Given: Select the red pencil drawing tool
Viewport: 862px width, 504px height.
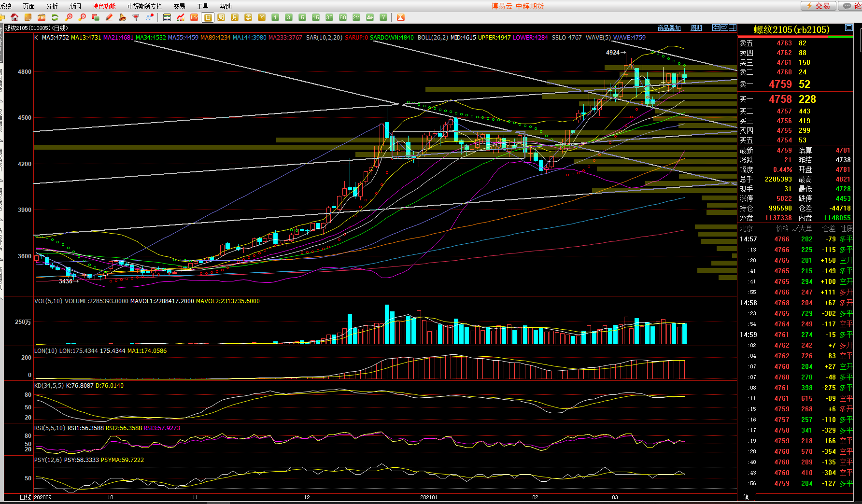Looking at the screenshot, I should coord(109,17).
